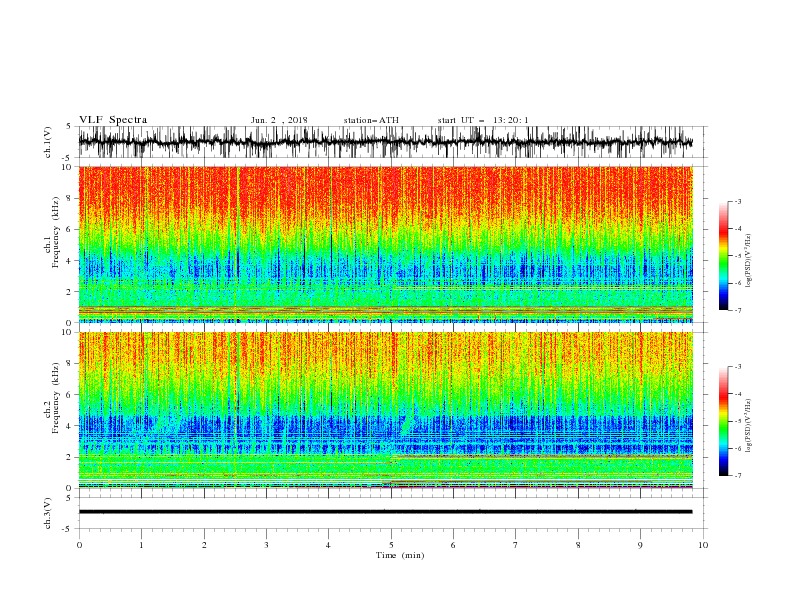This screenshot has width=792, height=612.
Task: Click tick label "10" on the Time axis
Action: tap(703, 545)
